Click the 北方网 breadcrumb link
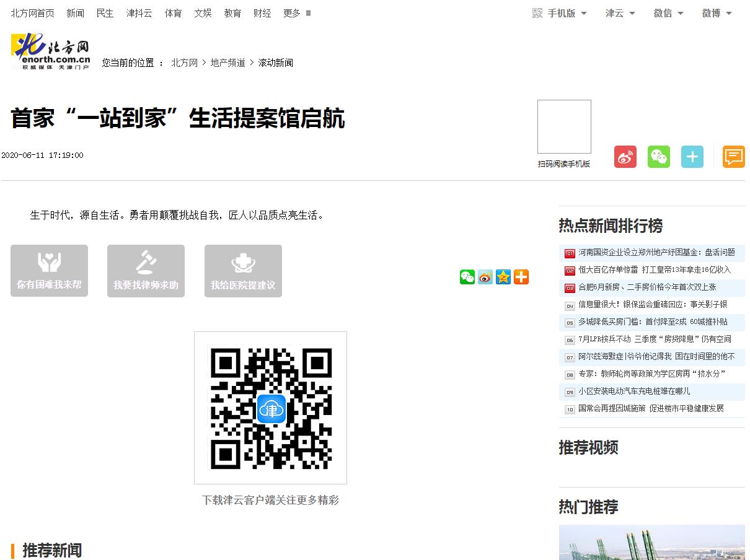 (x=185, y=63)
